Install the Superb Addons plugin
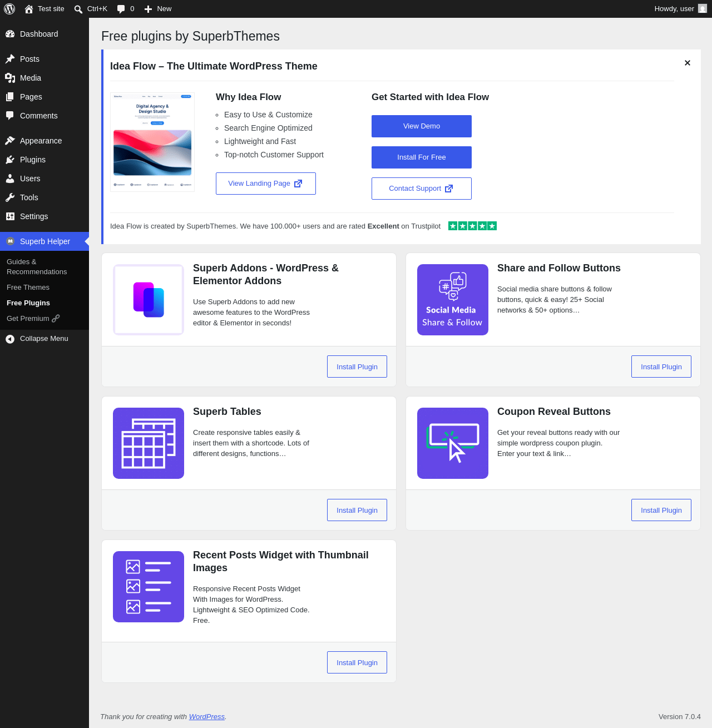This screenshot has width=712, height=728. click(357, 367)
